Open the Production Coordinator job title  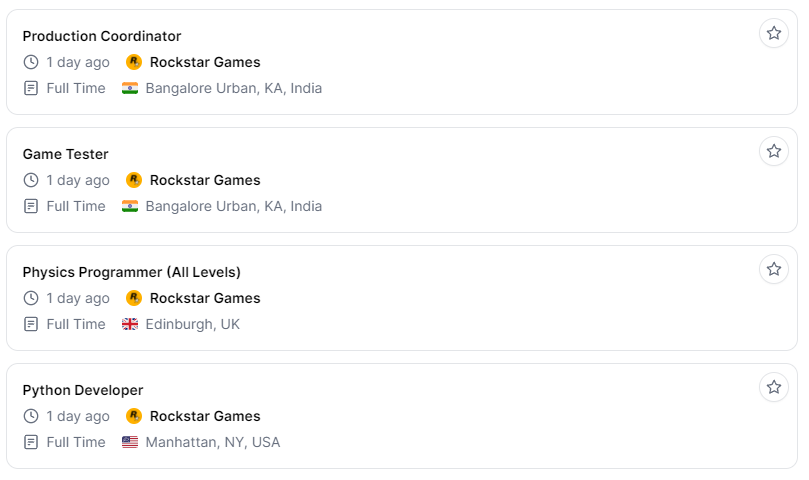click(x=102, y=36)
